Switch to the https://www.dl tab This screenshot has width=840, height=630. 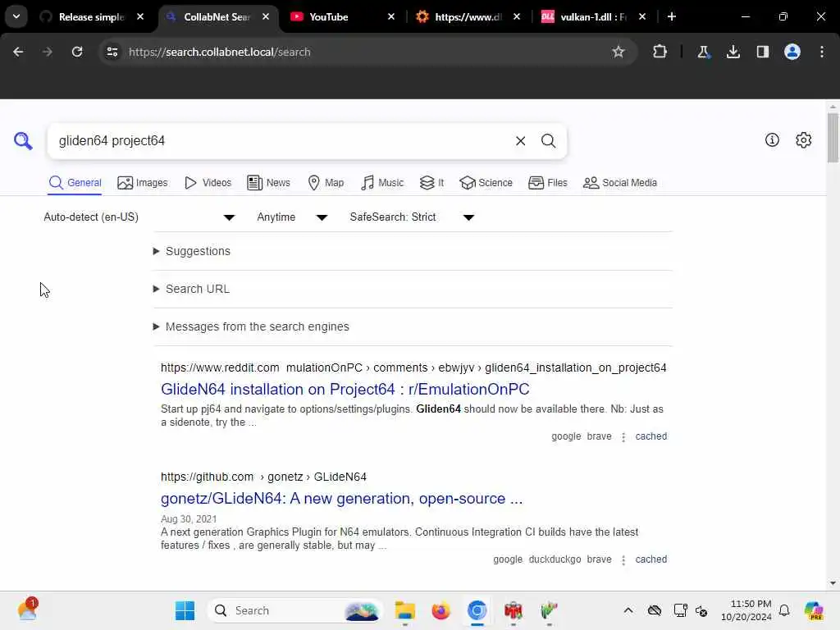[468, 16]
